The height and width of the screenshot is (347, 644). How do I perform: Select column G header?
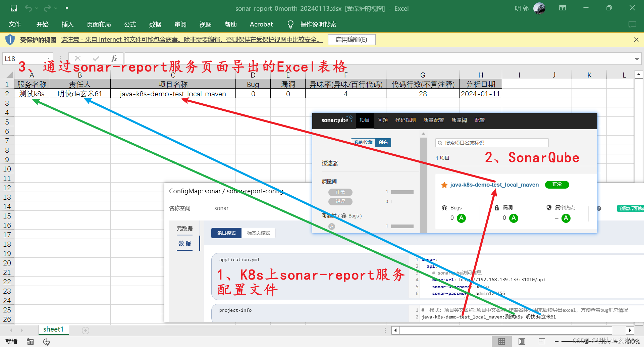coord(423,75)
